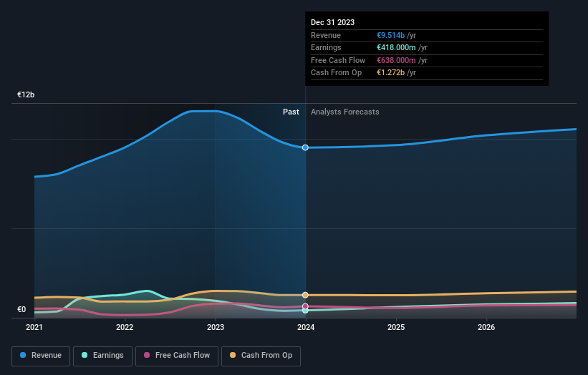Screen dimensions: 588x375
Task: Click the Past label
Action: (x=291, y=112)
